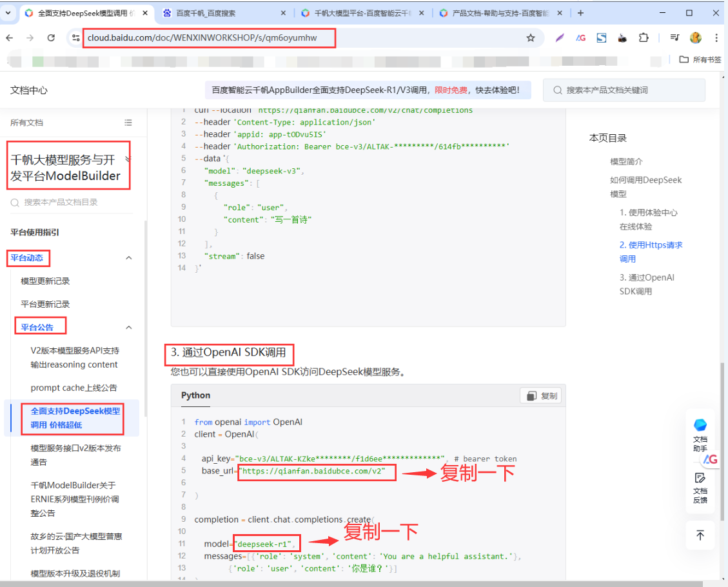Open the DeepSeek-R1/V3 AppBuilder banner
728x587 pixels.
click(368, 90)
